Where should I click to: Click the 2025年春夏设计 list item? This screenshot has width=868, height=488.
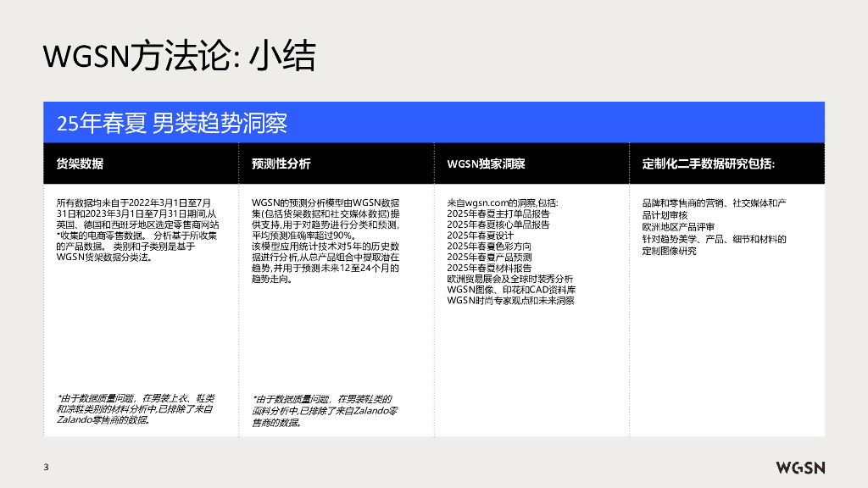point(480,236)
